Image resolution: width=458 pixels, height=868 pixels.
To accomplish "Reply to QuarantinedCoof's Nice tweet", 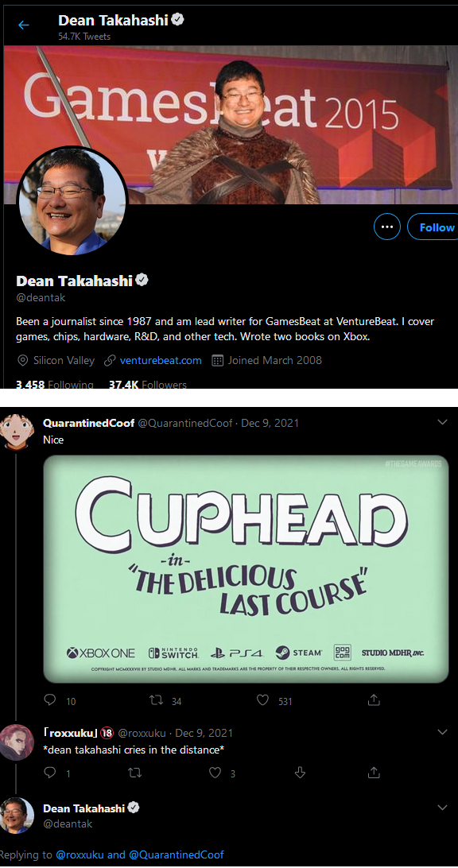I will click(x=50, y=700).
